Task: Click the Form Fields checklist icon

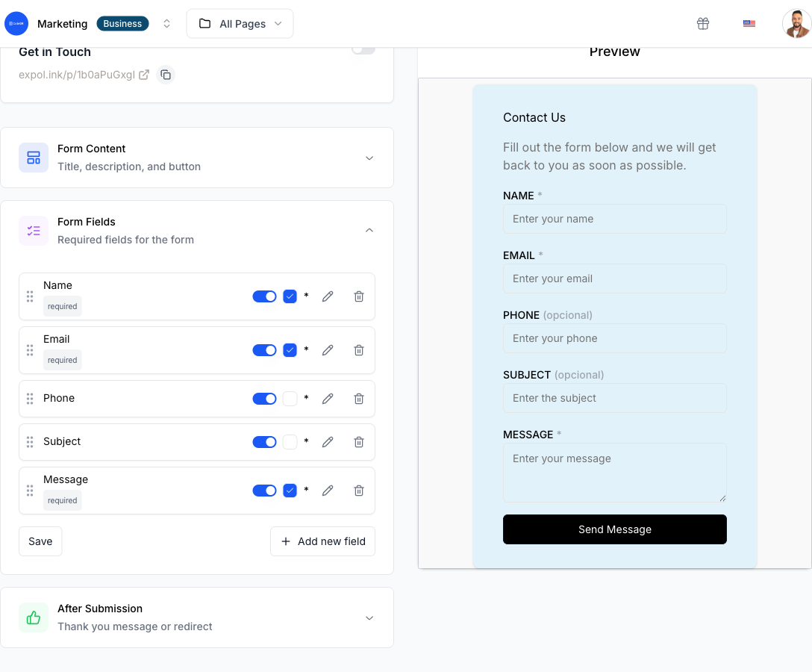Action: (34, 231)
